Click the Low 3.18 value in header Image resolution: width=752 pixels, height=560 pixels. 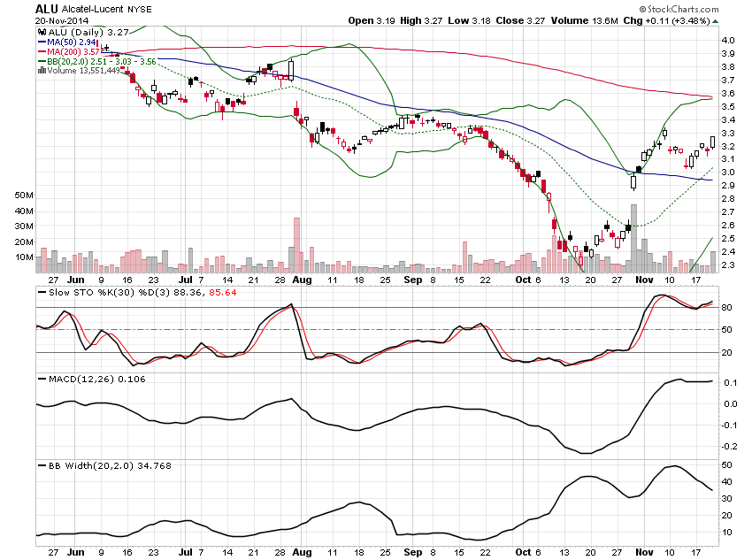(469, 20)
